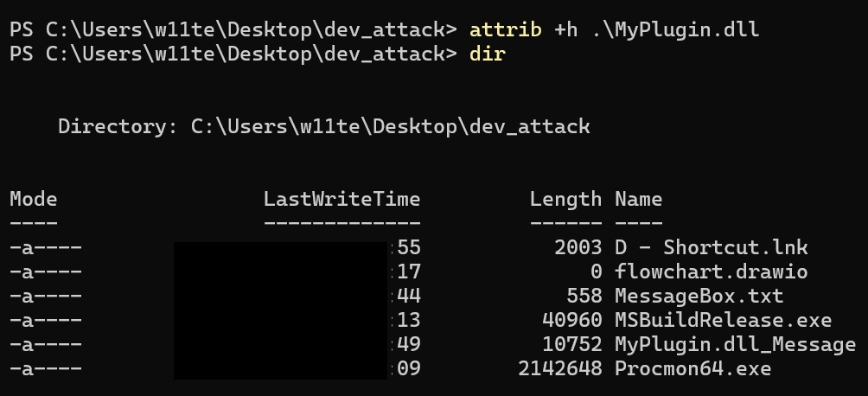
Task: Click the blacked-out redacted timestamp block
Action: point(280,310)
